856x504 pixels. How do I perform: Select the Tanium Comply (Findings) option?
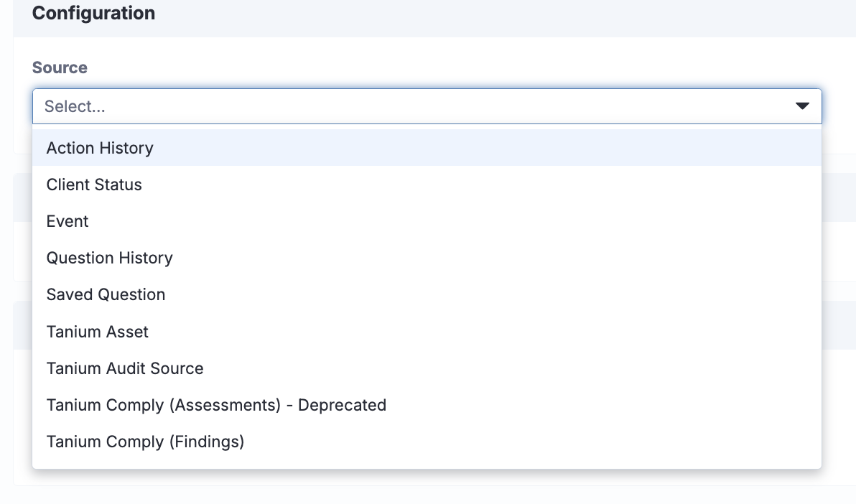coord(145,442)
